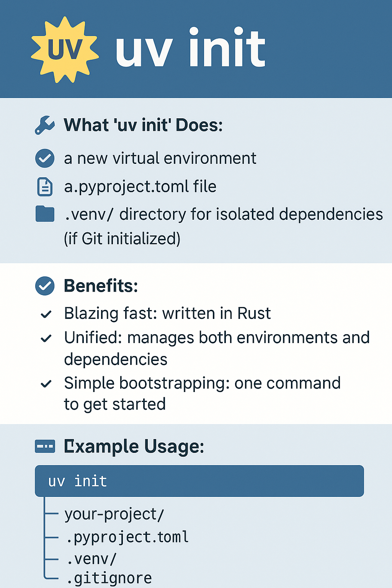Click the wrench icon beside What 'uv init' Does
392x588 pixels.
coord(44,125)
